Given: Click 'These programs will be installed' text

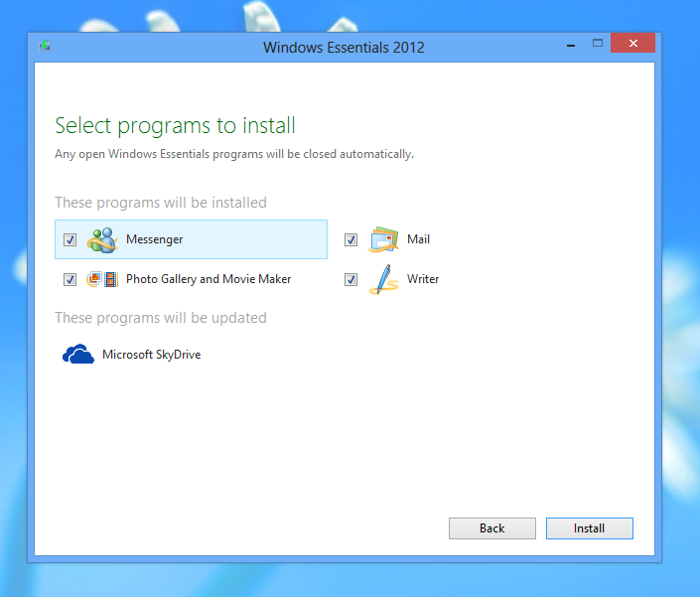Looking at the screenshot, I should (161, 203).
